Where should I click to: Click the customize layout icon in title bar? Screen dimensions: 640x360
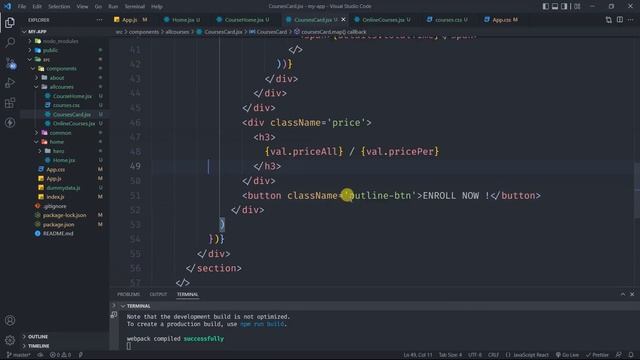(x=577, y=6)
